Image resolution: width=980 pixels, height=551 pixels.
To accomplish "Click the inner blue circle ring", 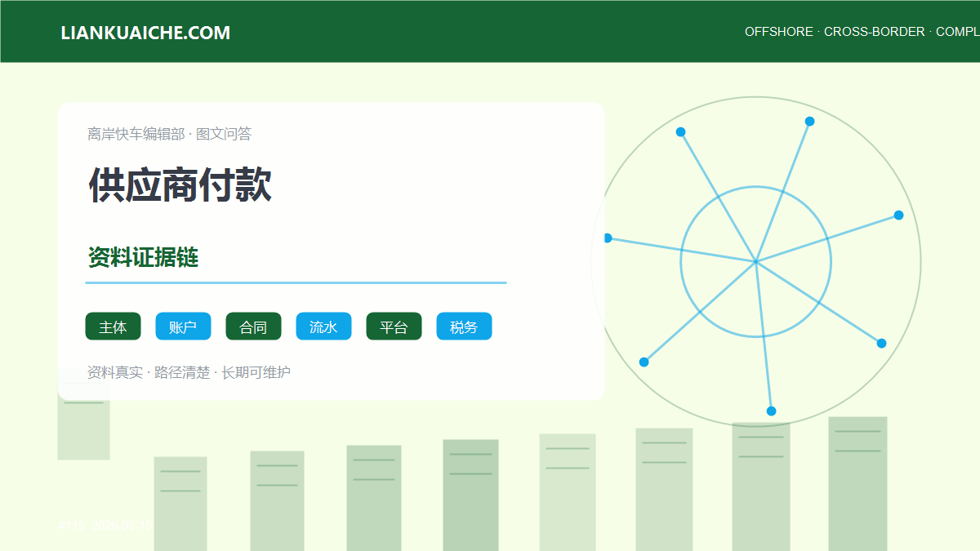I will click(x=756, y=187).
